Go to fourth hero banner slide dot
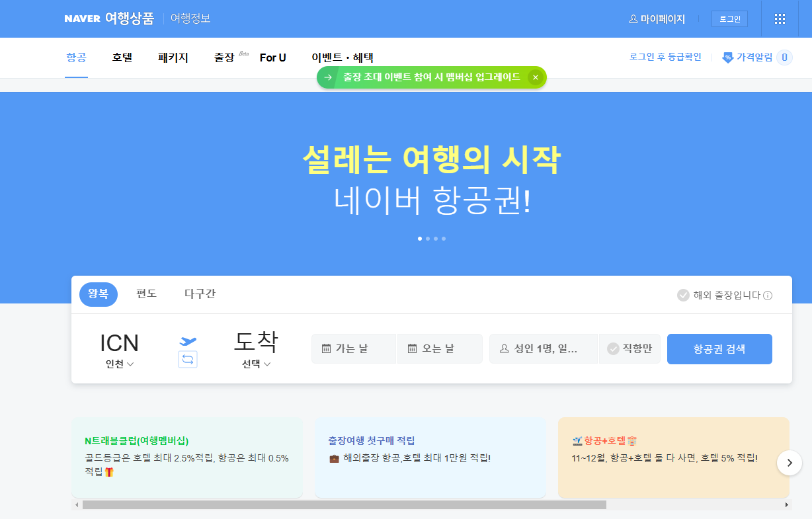Image resolution: width=812 pixels, height=519 pixels. 444,238
